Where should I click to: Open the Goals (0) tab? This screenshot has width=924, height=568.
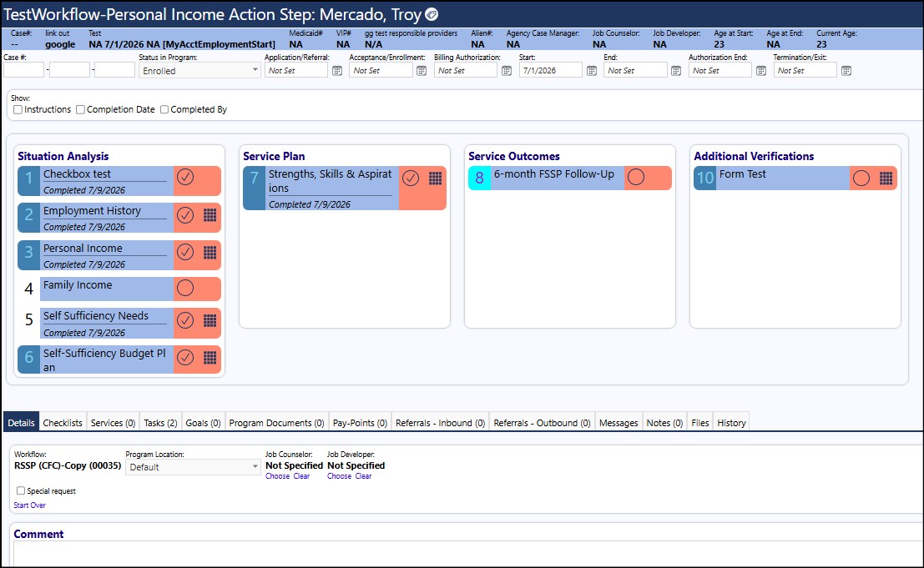pyautogui.click(x=204, y=423)
